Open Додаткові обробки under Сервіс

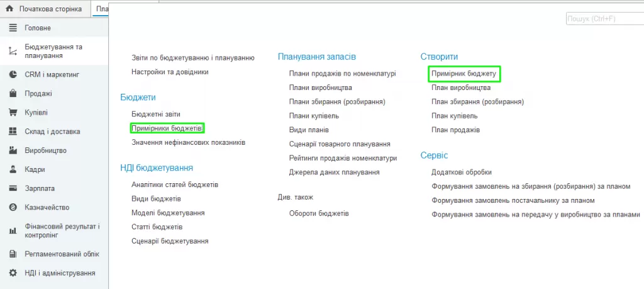[x=462, y=173]
